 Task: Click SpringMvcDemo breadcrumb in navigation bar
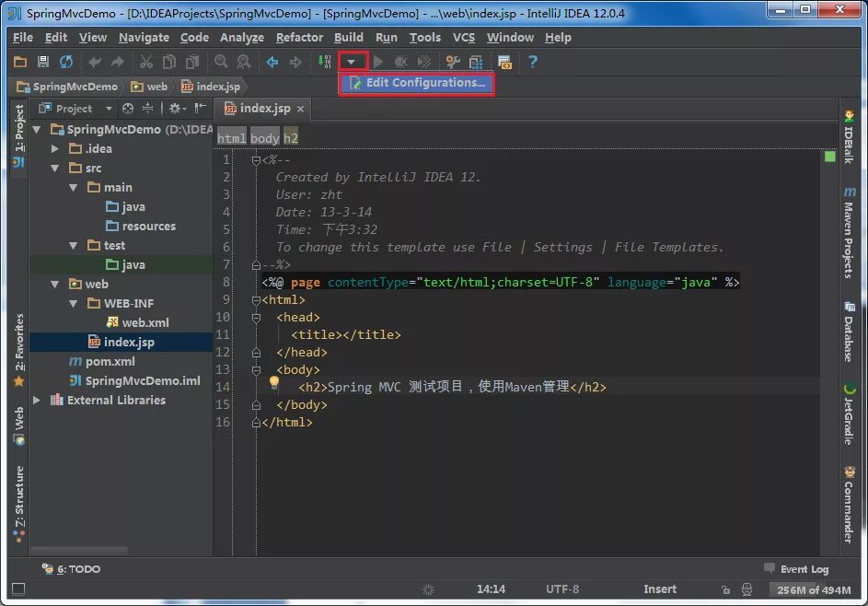click(67, 87)
